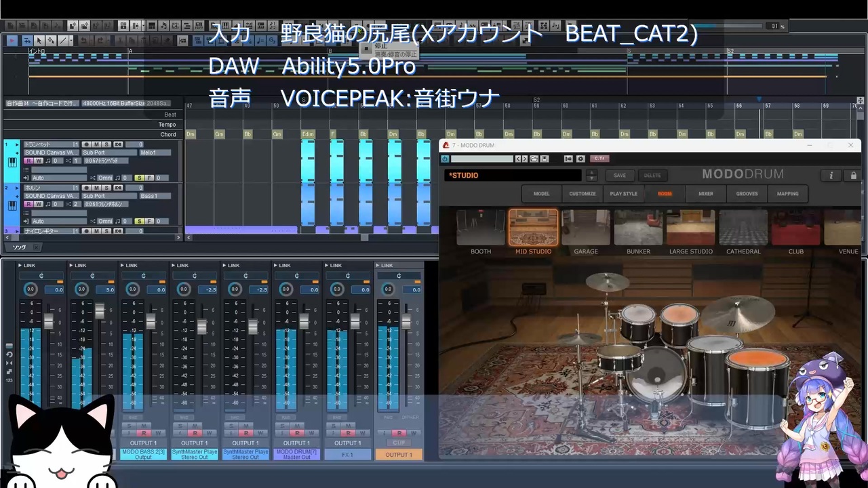The height and width of the screenshot is (488, 868).
Task: Click the OUTPUT 1 master channel fader
Action: 406,322
